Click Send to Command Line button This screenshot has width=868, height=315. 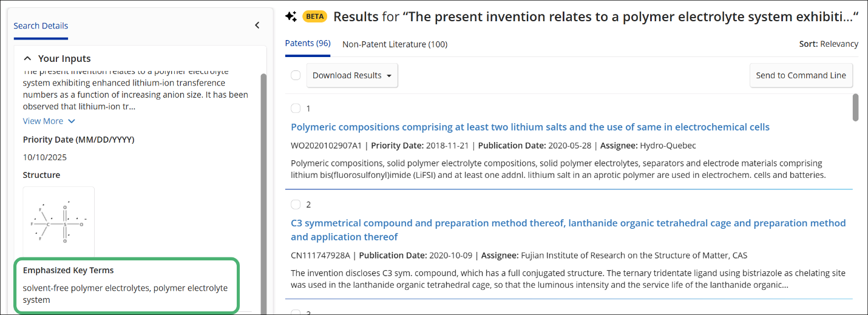click(801, 75)
